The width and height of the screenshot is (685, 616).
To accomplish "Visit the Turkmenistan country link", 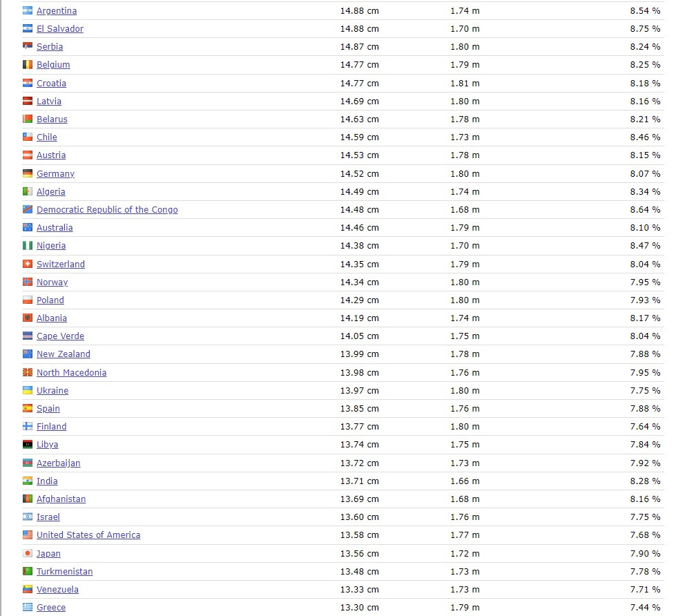I will tap(64, 572).
